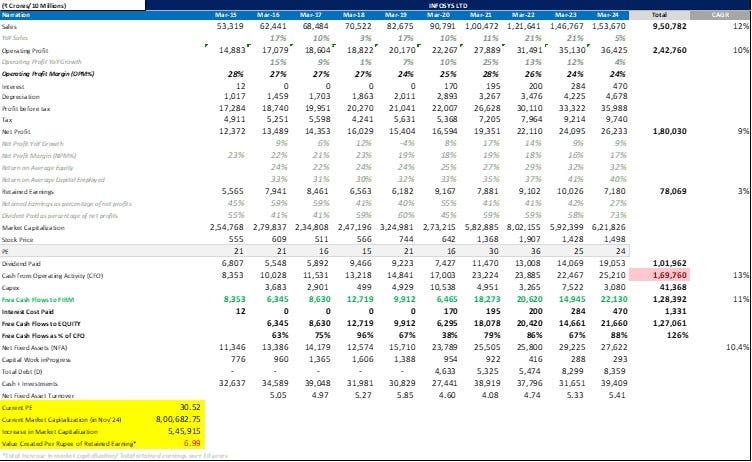
Task: Click the Mar-20 column header
Action: pos(438,15)
